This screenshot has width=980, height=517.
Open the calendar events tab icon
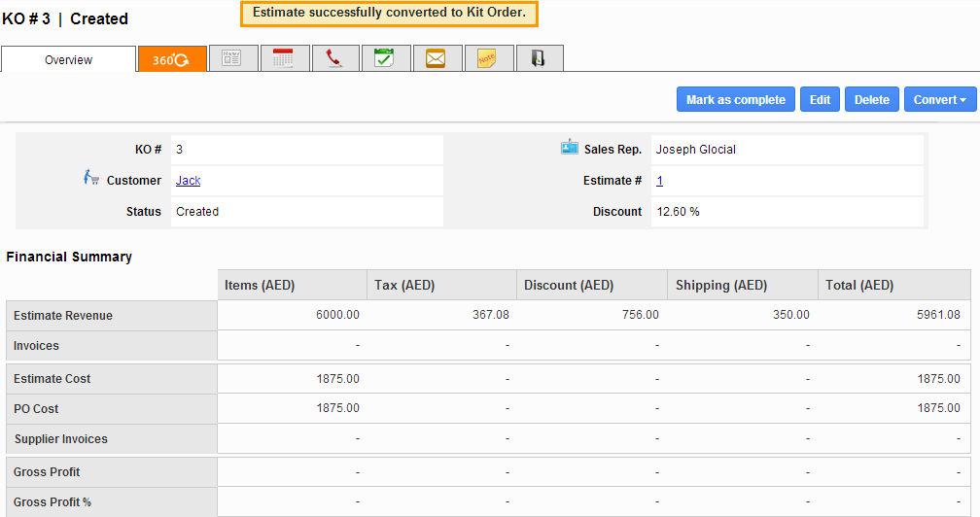[284, 59]
